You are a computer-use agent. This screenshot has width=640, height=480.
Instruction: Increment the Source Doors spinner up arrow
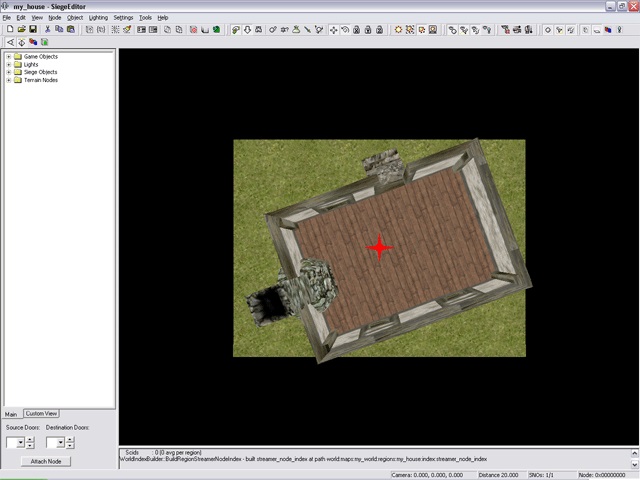point(30,439)
